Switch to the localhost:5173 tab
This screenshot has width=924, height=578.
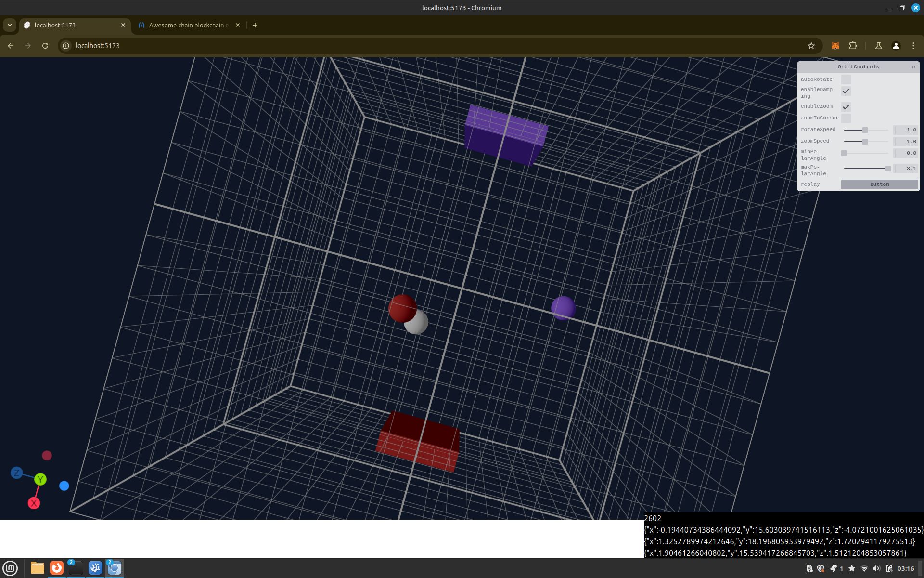pos(75,25)
